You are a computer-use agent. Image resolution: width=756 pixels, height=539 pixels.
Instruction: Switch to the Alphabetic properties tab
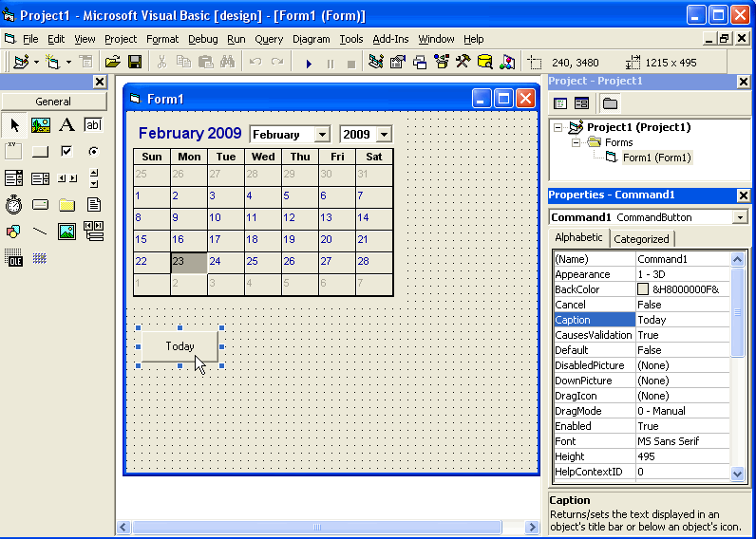[578, 237]
